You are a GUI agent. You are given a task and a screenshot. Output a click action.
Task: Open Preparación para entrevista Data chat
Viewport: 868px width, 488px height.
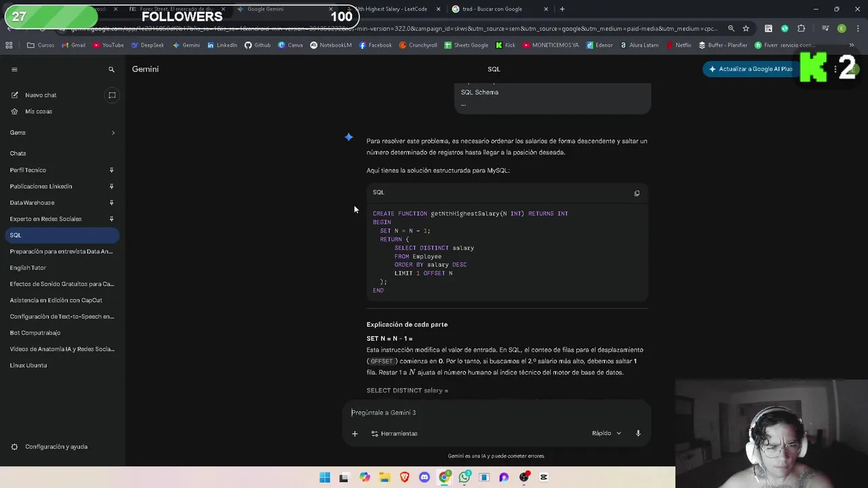[x=62, y=251]
